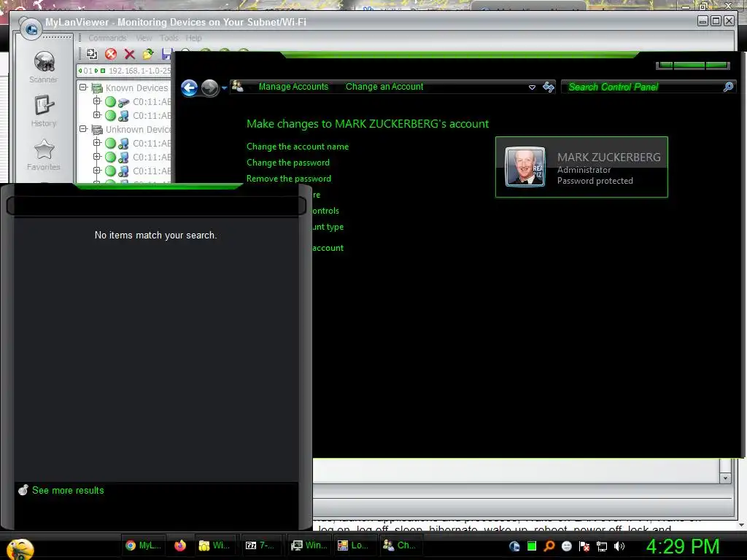Image resolution: width=747 pixels, height=560 pixels.
Task: Click Change an Account in the breadcrumb
Action: coord(384,87)
